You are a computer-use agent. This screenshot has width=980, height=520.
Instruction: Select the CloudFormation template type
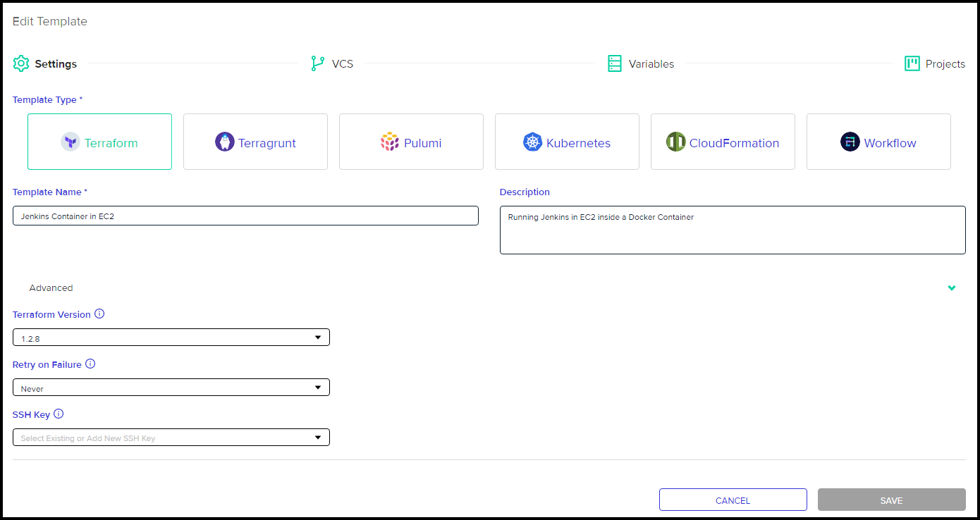(x=723, y=141)
